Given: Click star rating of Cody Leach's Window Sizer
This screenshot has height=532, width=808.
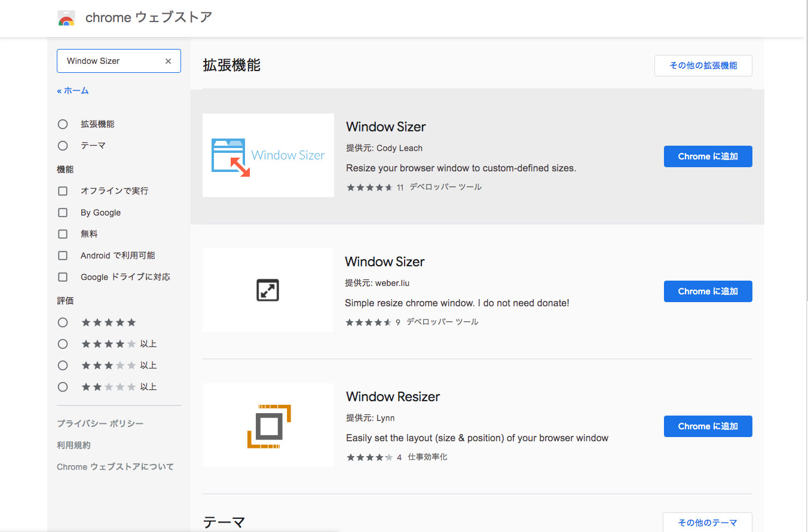Looking at the screenshot, I should coord(369,187).
